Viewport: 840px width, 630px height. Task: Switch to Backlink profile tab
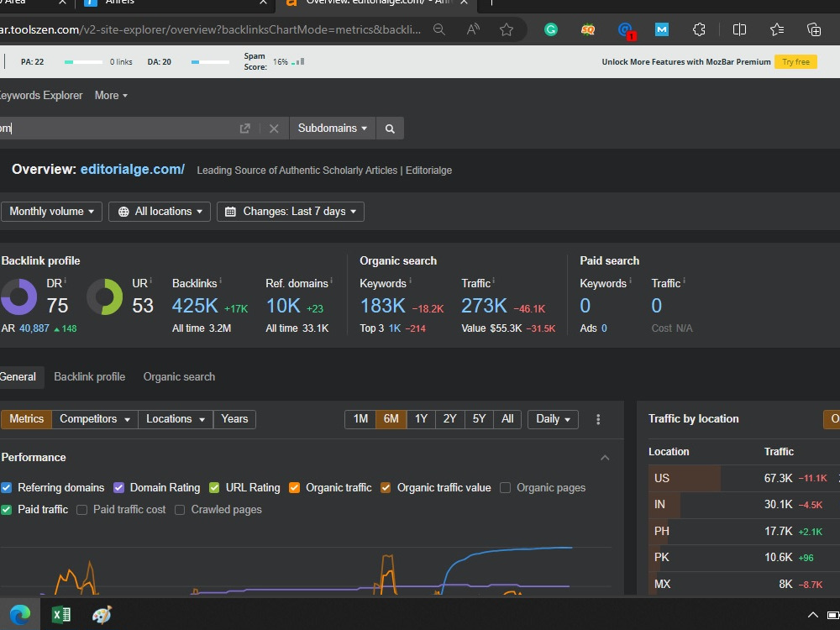point(90,377)
